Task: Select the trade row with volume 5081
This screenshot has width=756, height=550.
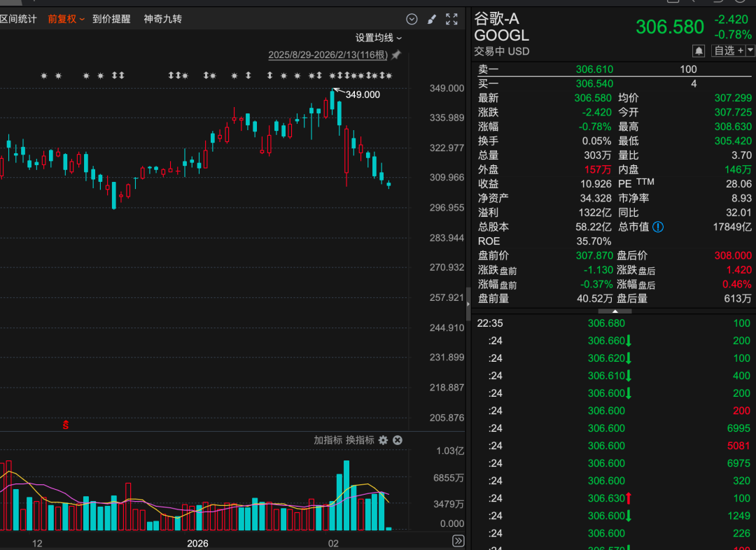Action: coord(613,446)
